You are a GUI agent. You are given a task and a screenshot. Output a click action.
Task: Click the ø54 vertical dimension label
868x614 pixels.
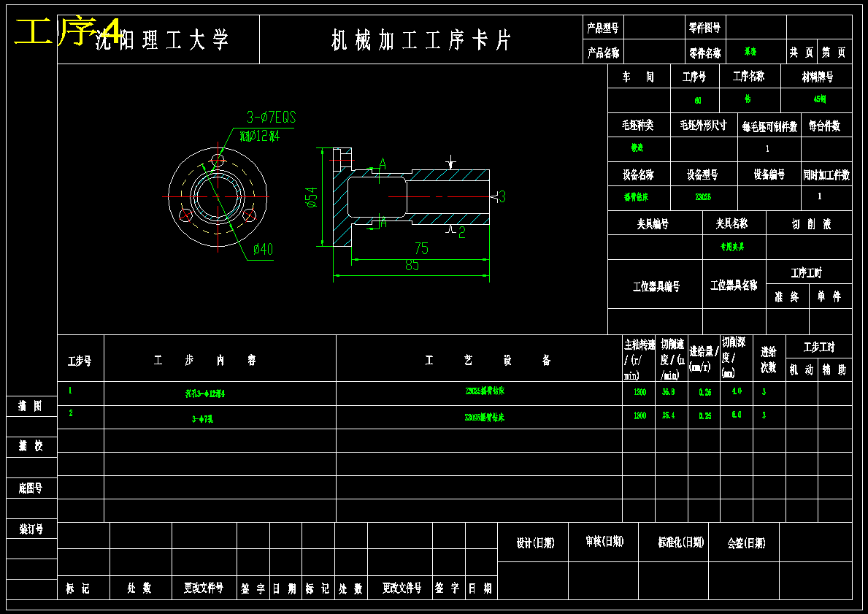click(x=312, y=197)
